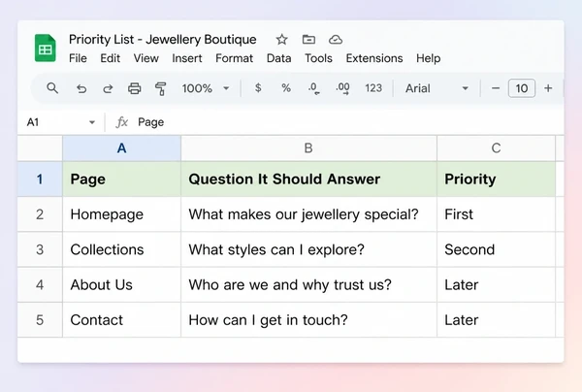Click the move to folder icon
582x392 pixels.
[308, 40]
